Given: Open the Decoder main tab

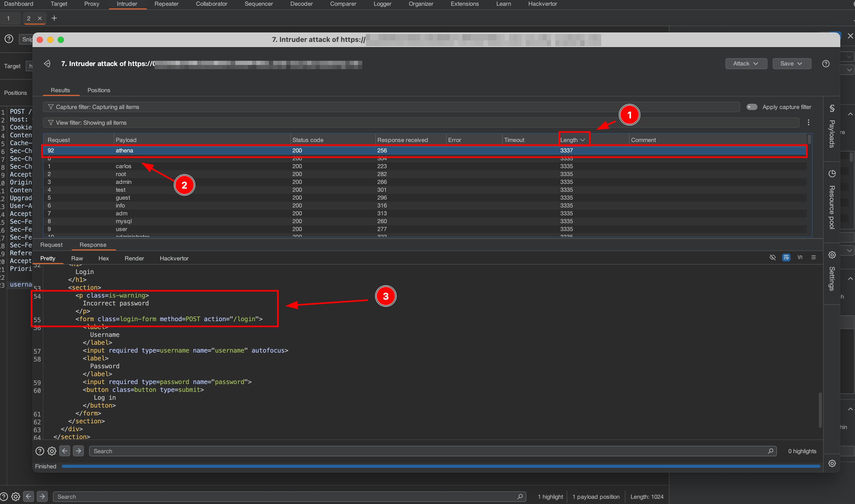Looking at the screenshot, I should click(301, 4).
